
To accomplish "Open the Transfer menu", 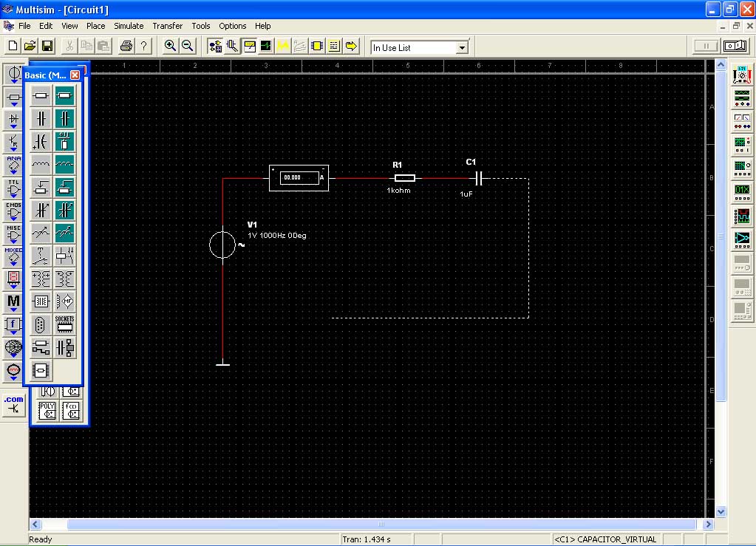I will click(167, 26).
